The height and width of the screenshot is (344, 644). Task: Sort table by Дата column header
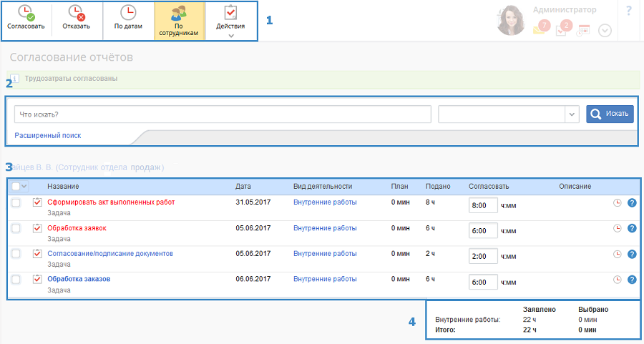[x=243, y=187]
